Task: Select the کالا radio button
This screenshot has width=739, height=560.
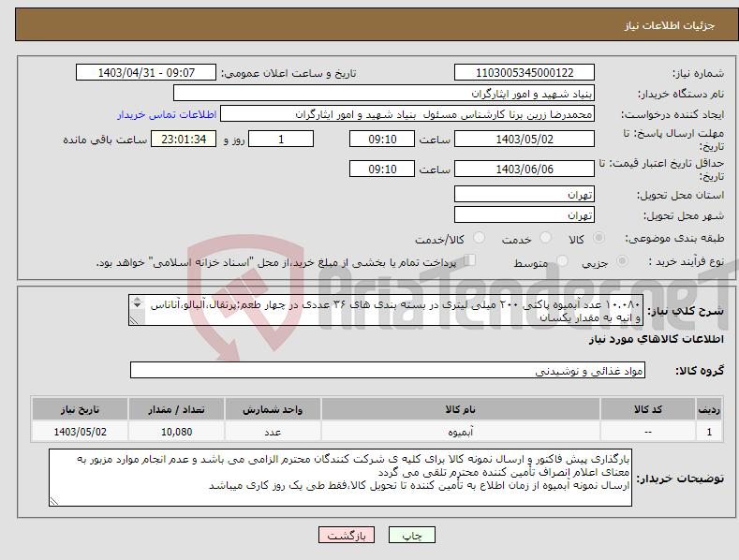Action: point(599,238)
